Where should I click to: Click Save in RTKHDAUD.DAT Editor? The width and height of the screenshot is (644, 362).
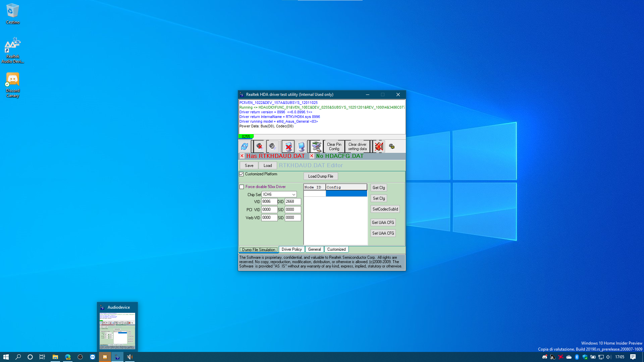coord(249,166)
